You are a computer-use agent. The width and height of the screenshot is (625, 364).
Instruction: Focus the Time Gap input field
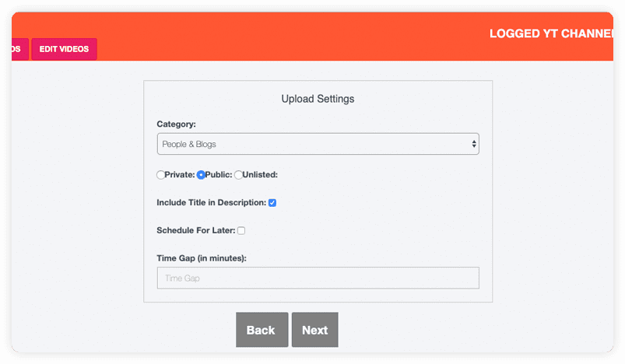click(318, 278)
